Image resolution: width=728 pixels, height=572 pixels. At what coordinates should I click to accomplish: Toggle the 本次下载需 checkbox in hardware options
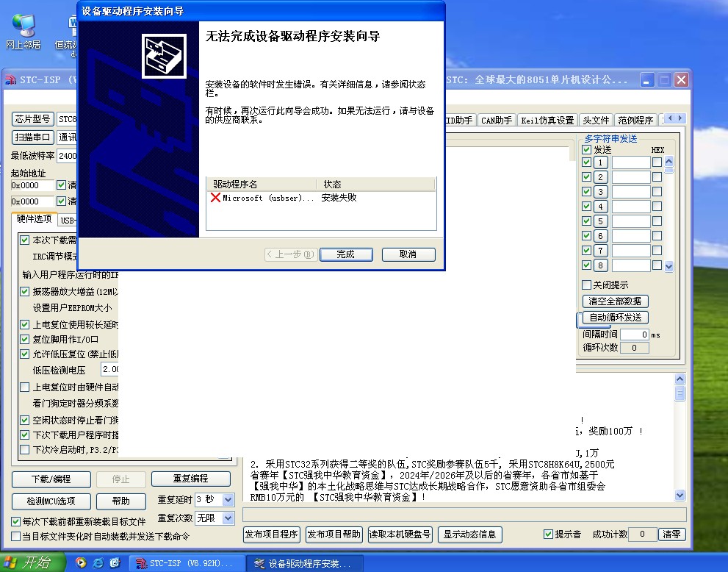(x=24, y=240)
